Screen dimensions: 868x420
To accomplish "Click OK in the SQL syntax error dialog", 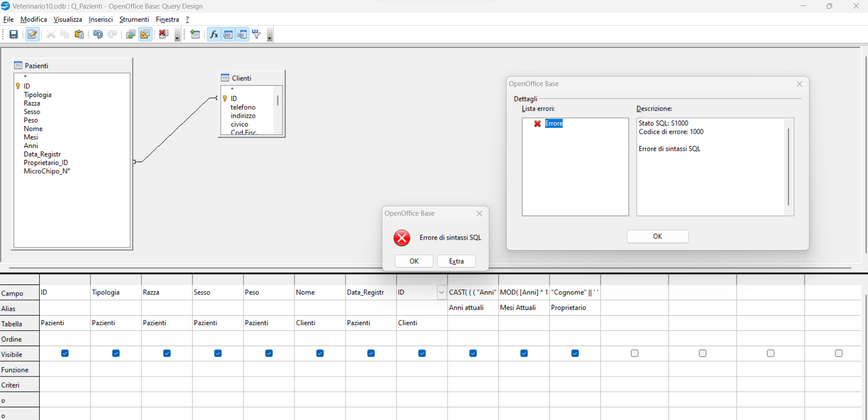I will (414, 261).
